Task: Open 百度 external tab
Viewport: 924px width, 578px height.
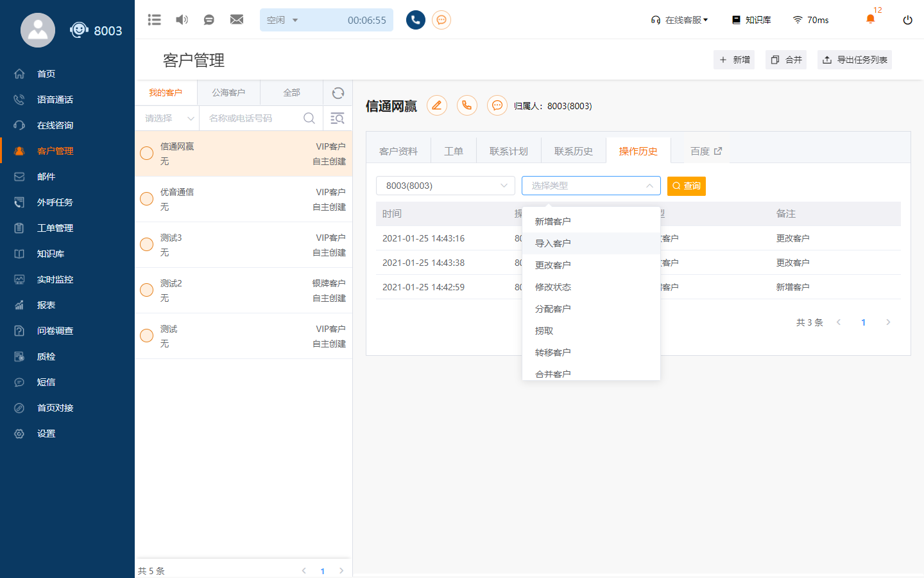Action: [706, 151]
